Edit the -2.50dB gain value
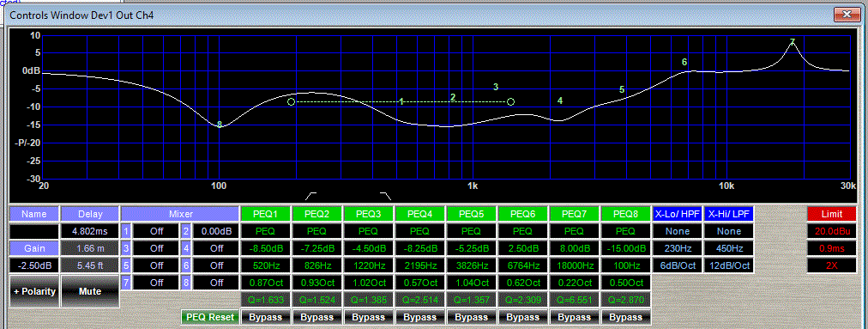The image size is (868, 329). tap(34, 265)
